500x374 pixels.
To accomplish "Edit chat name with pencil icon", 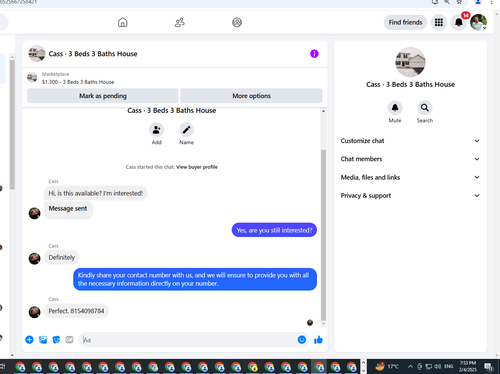I will [186, 130].
